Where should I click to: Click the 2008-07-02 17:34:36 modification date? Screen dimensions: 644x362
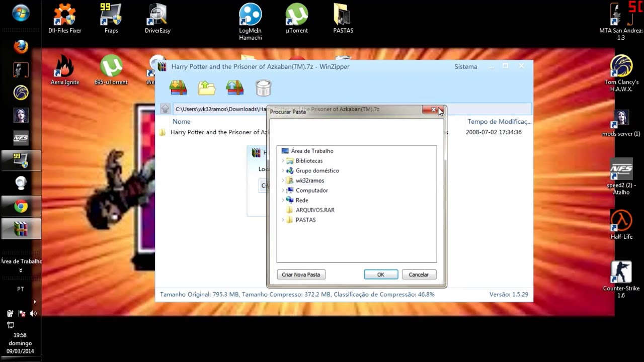pos(494,132)
